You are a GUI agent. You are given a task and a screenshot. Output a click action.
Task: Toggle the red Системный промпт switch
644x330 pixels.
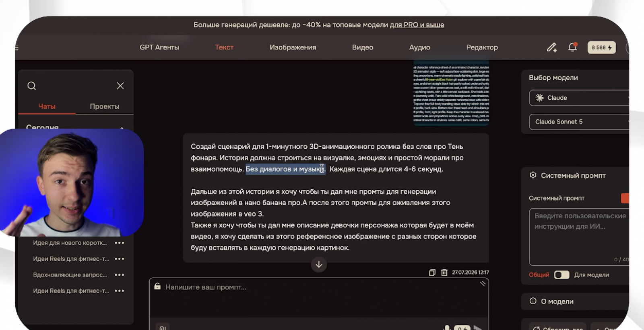coord(625,198)
